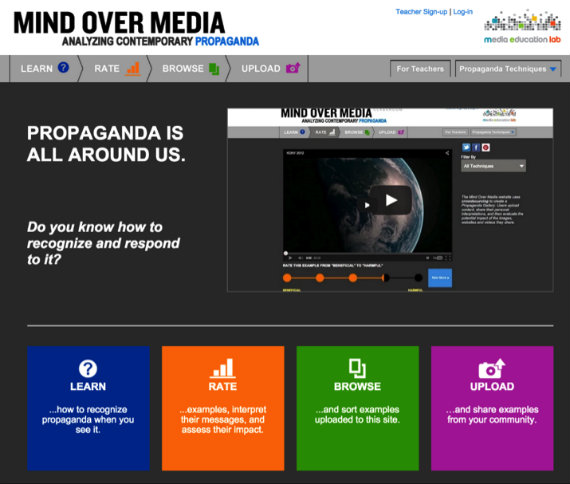Image resolution: width=570 pixels, height=484 pixels.
Task: Play the video with the large play button
Action: [x=391, y=200]
